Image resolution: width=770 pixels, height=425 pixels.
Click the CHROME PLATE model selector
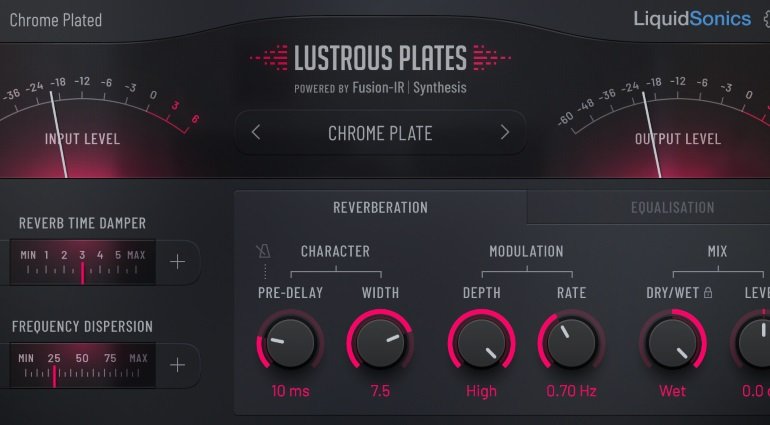pos(380,133)
